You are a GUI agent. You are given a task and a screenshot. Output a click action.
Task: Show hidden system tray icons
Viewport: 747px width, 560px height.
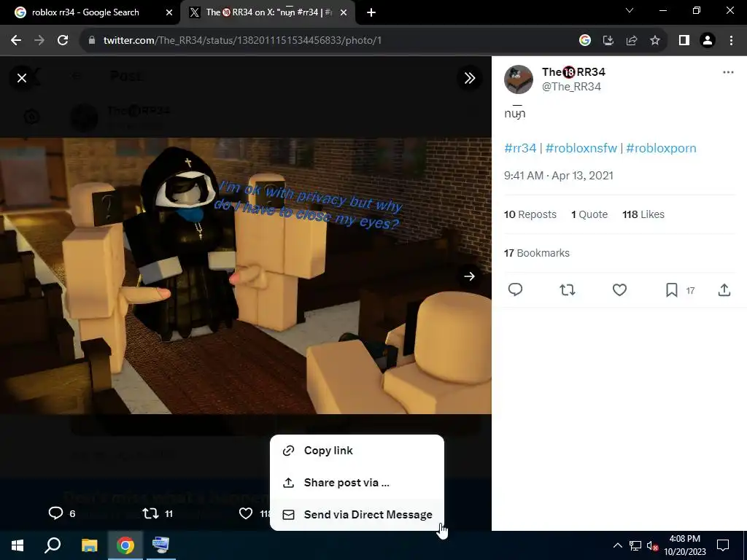click(617, 545)
